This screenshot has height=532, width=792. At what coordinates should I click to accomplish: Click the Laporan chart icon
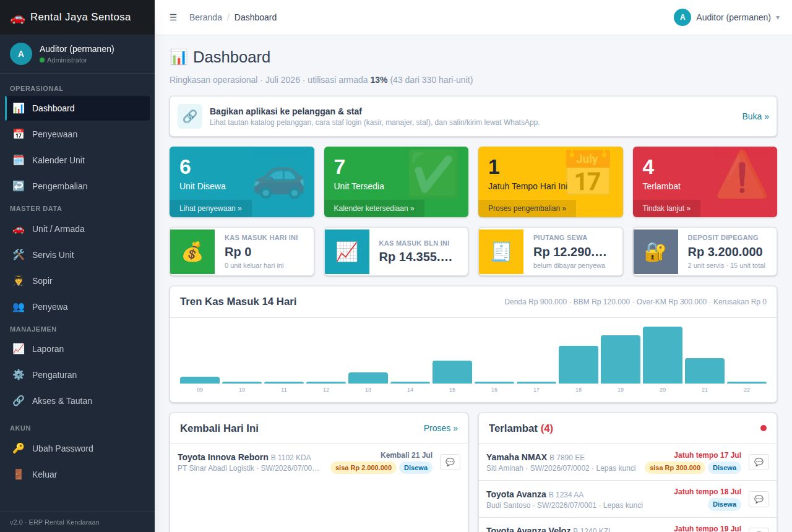point(19,349)
